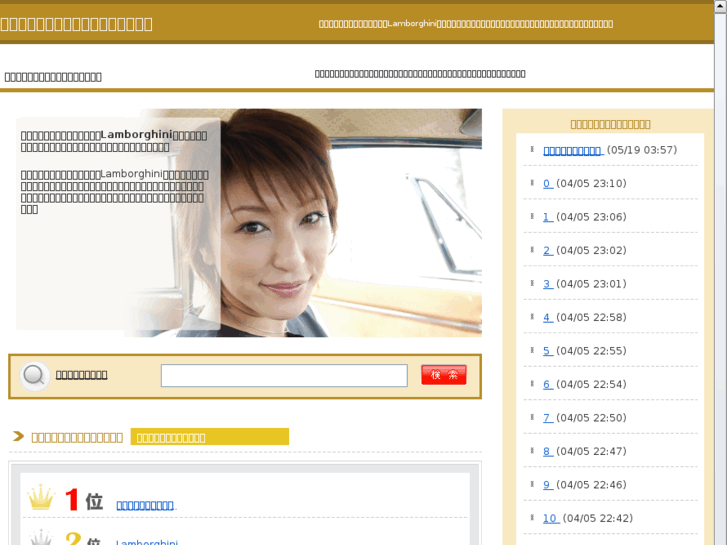Image resolution: width=727 pixels, height=545 pixels.
Task: Open the rank 1 ranking link
Action: coord(146,506)
